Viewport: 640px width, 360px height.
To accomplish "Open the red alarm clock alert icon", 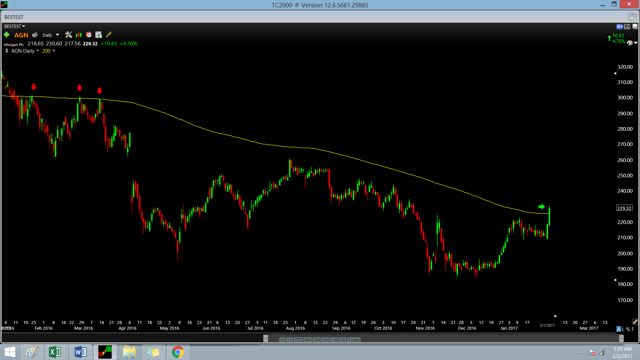I will [89, 35].
